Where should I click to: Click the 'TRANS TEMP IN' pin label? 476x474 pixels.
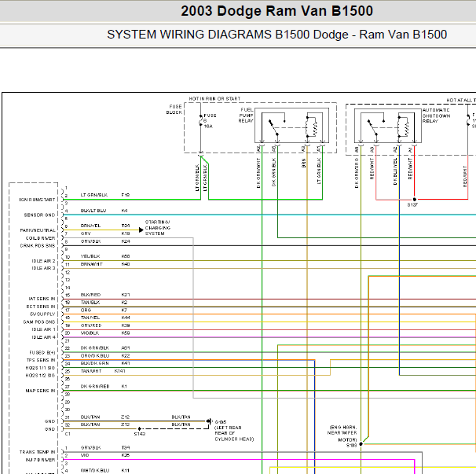[38, 452]
